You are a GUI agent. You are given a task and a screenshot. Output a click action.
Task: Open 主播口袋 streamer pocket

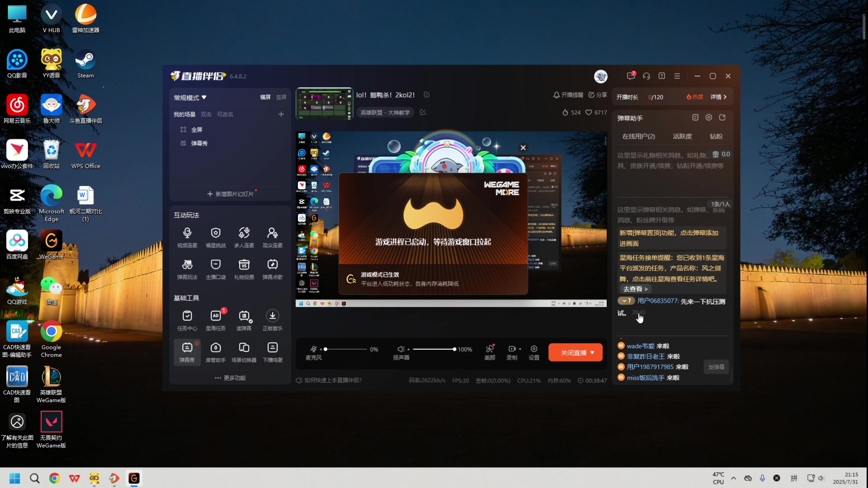pyautogui.click(x=216, y=269)
